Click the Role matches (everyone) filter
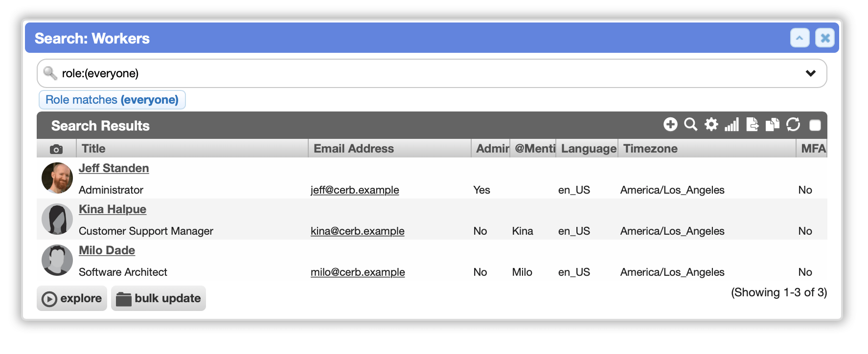Viewport: 868px width, 354px height. pyautogui.click(x=112, y=100)
